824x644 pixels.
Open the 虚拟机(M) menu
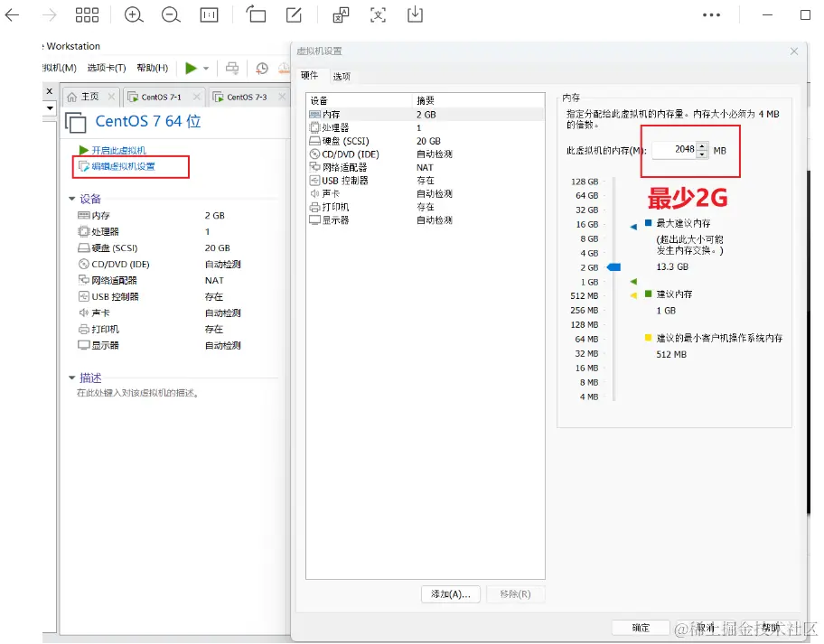click(x=60, y=68)
